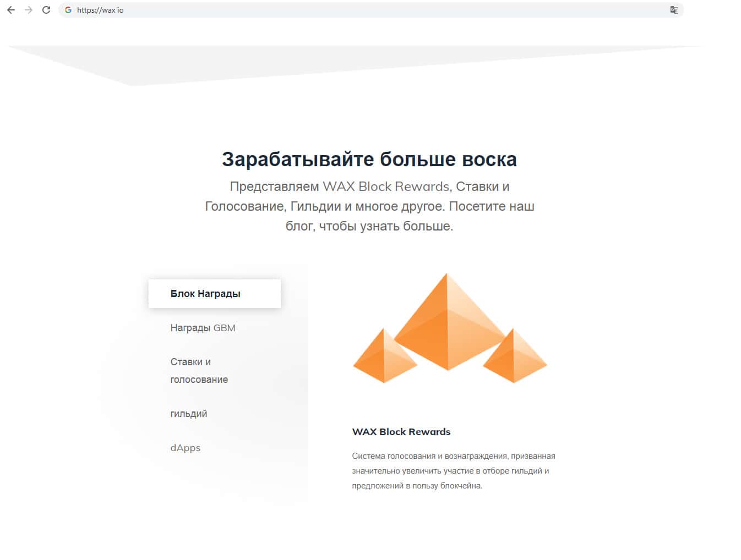741x560 pixels.
Task: Click the browser forward arrow
Action: pos(29,10)
